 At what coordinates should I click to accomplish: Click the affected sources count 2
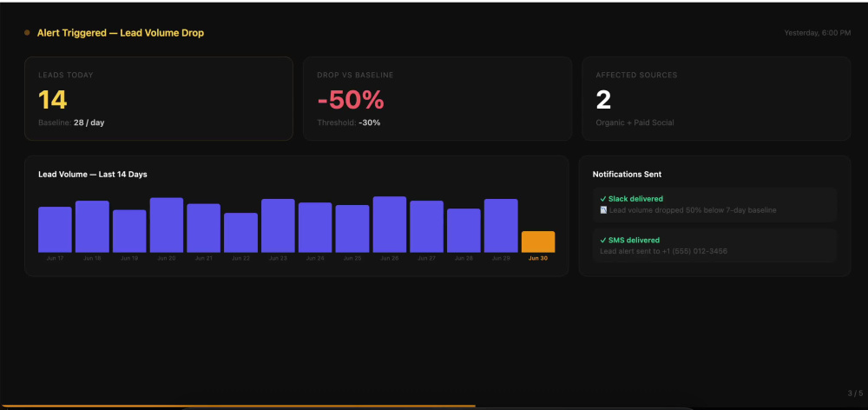click(x=603, y=100)
